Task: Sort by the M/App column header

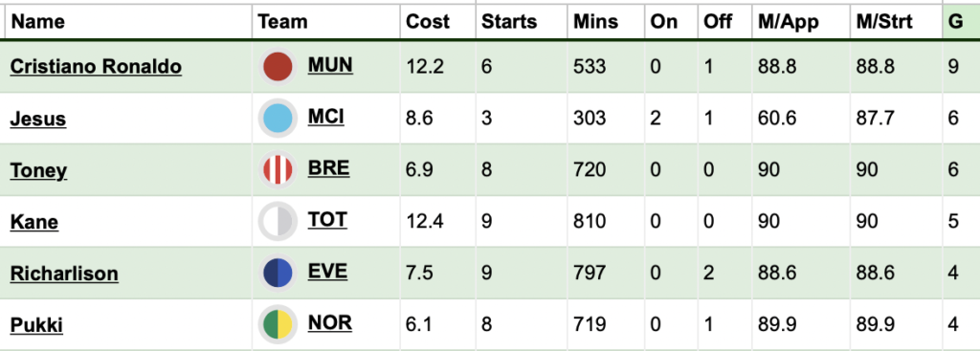Action: (x=789, y=22)
